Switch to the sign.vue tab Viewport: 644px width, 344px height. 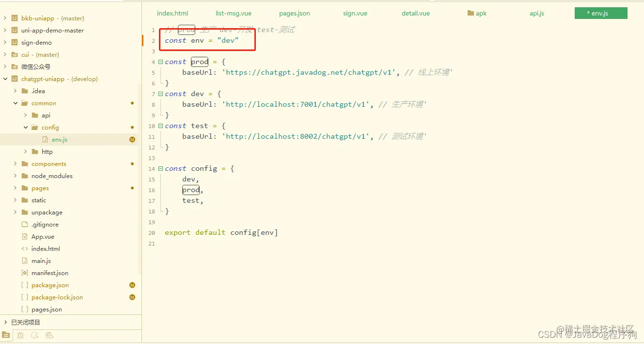[x=355, y=13]
